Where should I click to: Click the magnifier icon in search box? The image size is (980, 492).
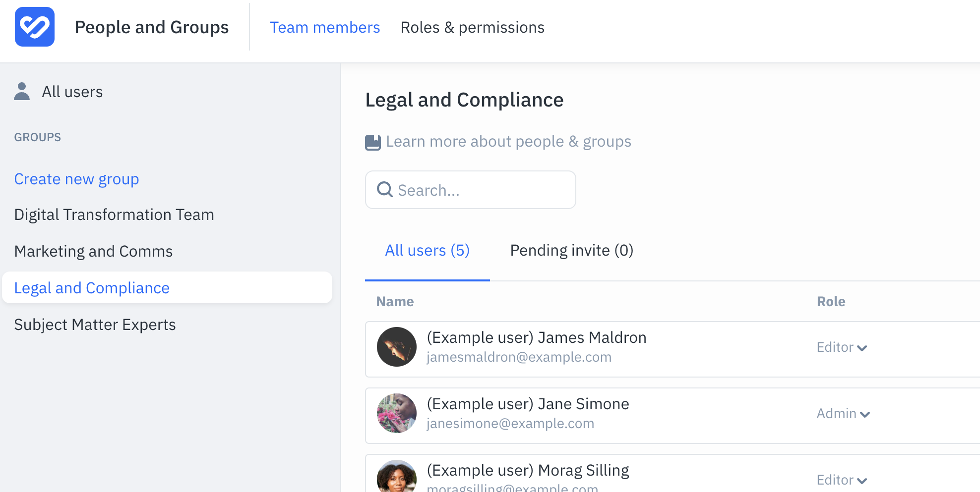[385, 189]
